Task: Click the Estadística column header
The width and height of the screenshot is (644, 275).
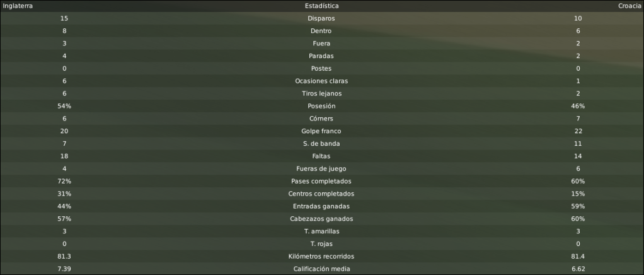Action: 321,6
